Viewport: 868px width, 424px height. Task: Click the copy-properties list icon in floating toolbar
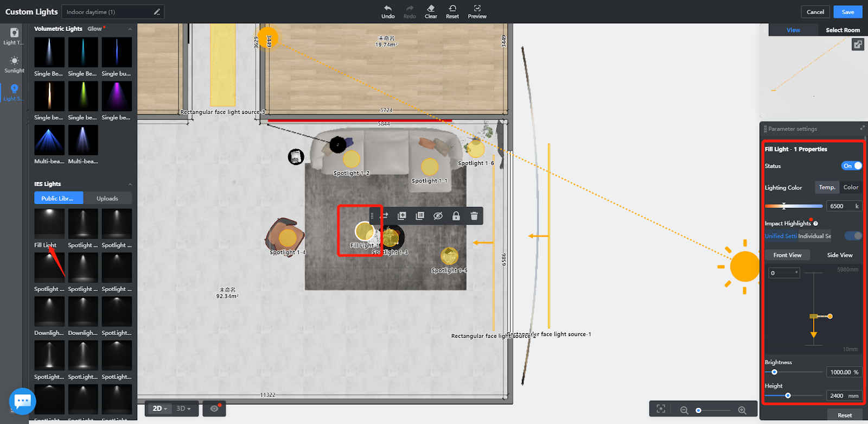click(420, 216)
